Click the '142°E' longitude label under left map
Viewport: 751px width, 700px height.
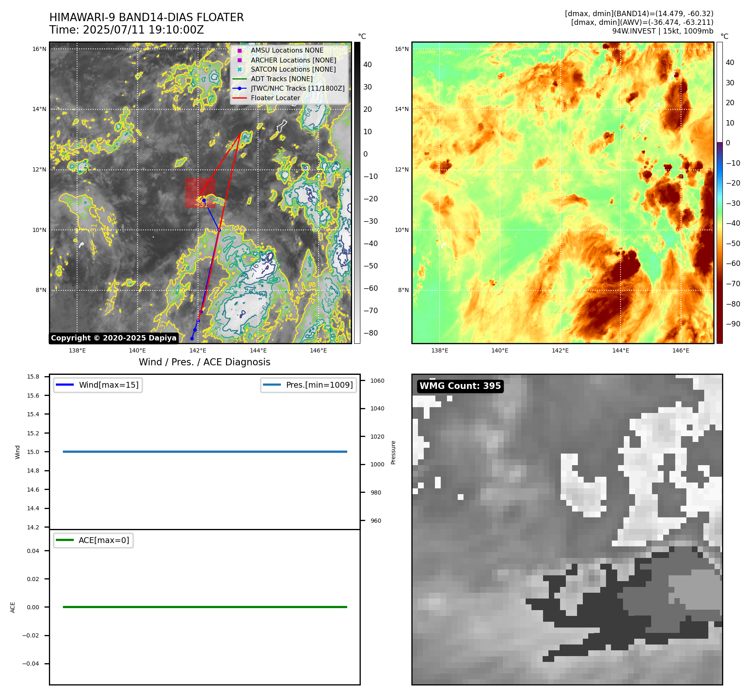point(198,350)
